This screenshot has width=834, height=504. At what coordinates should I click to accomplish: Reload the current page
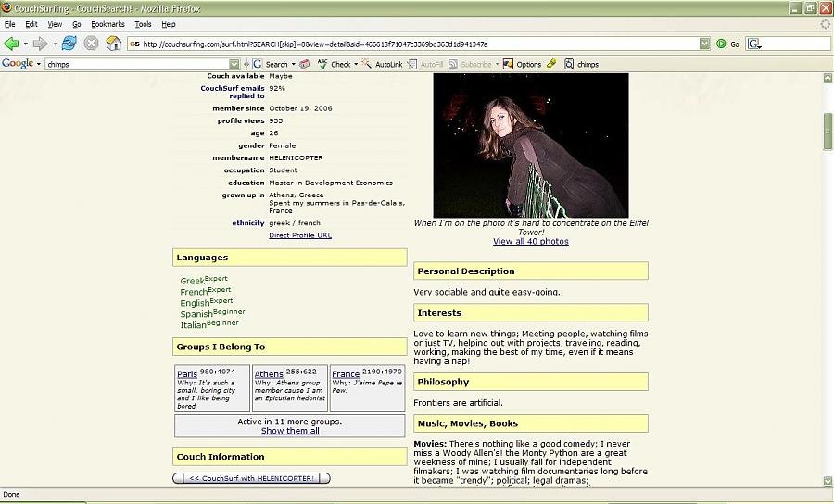(69, 43)
